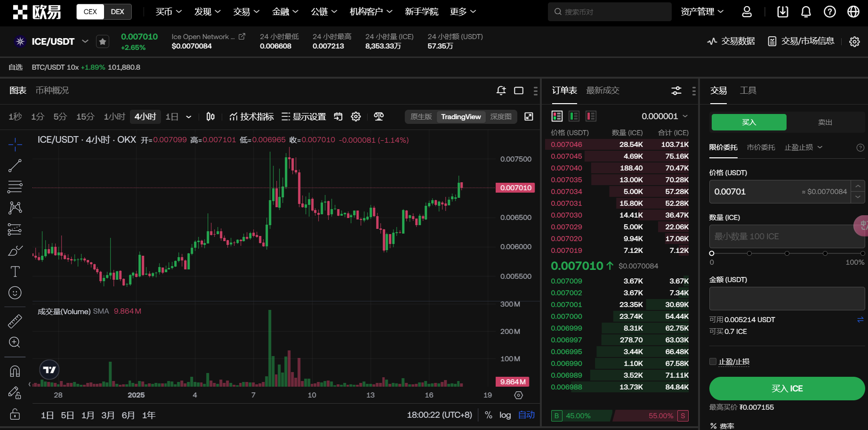Expand the chart to fullscreen
Viewport: 868px width, 430px height.
pyautogui.click(x=529, y=117)
